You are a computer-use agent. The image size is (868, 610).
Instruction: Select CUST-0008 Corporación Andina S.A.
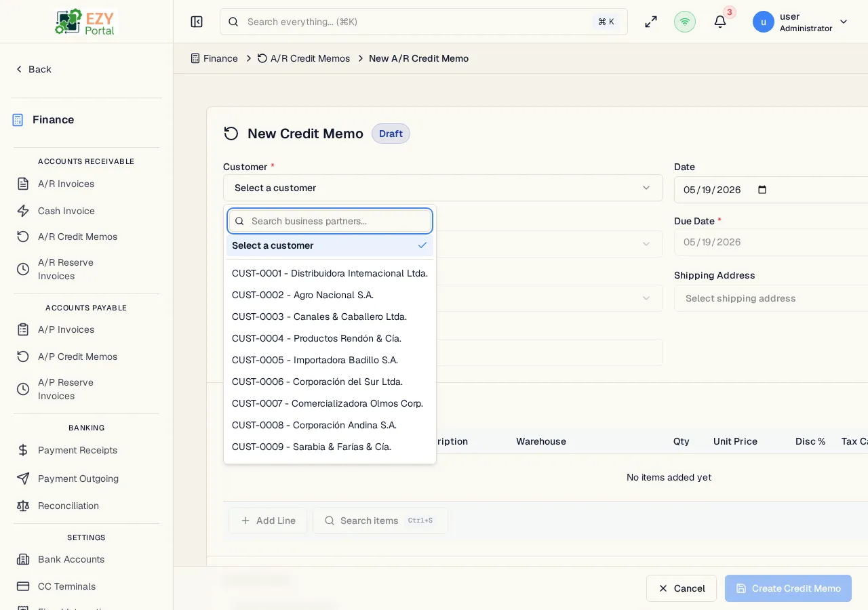tap(330, 425)
